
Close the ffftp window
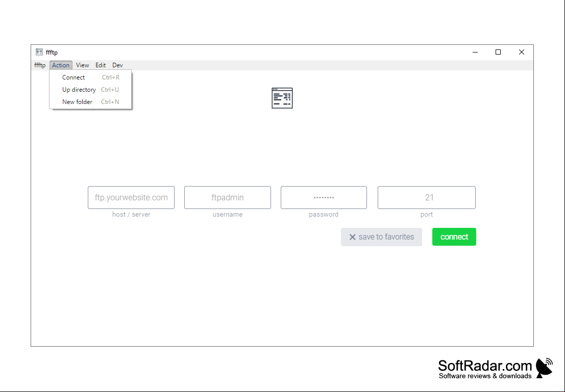pos(522,52)
